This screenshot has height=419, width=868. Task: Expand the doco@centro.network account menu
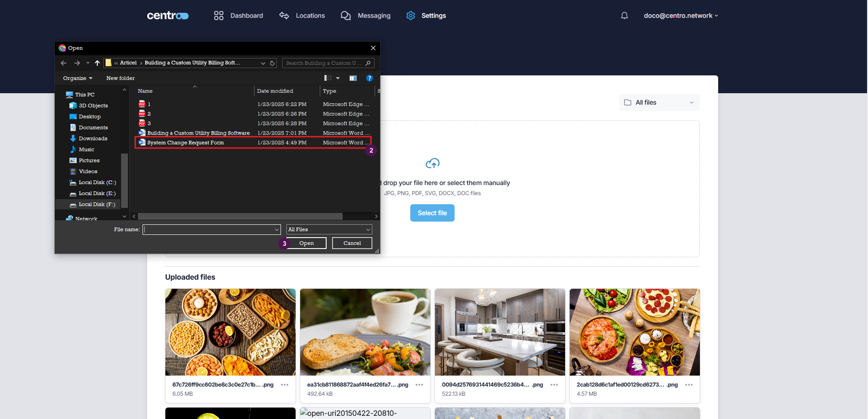681,16
